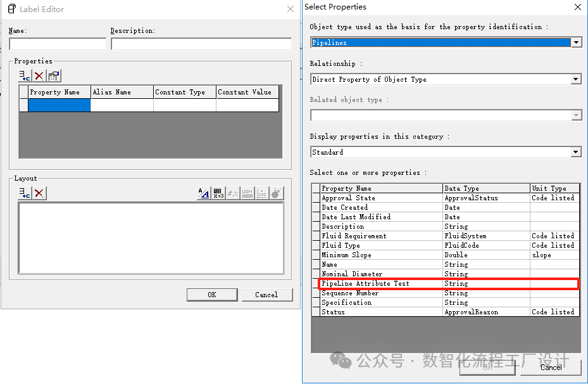Expand the Relationship dropdown arrow

pos(577,79)
